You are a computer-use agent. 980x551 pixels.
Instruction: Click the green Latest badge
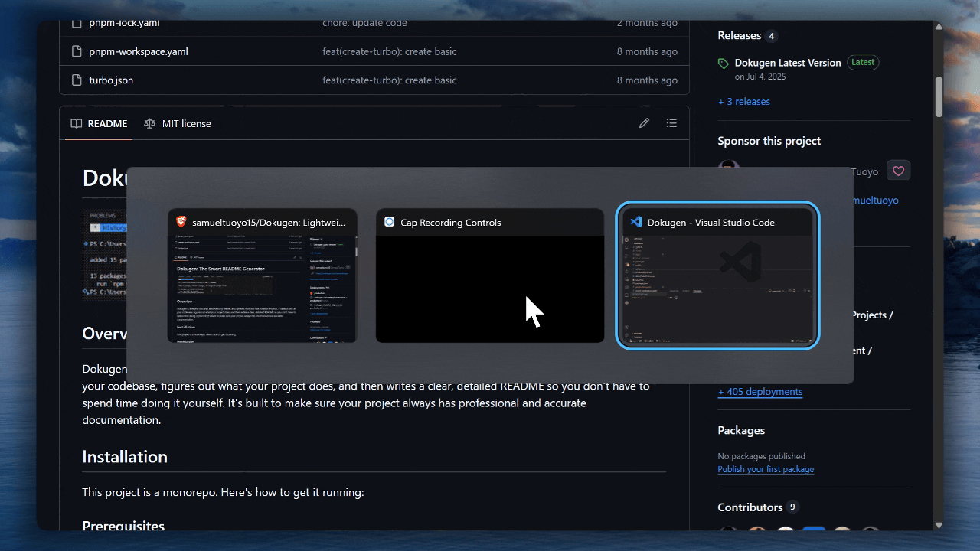click(863, 63)
